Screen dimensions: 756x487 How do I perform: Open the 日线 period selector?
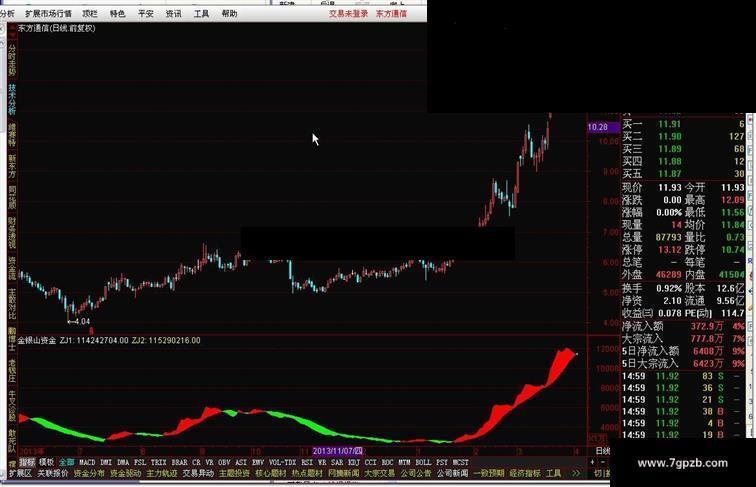[603, 451]
